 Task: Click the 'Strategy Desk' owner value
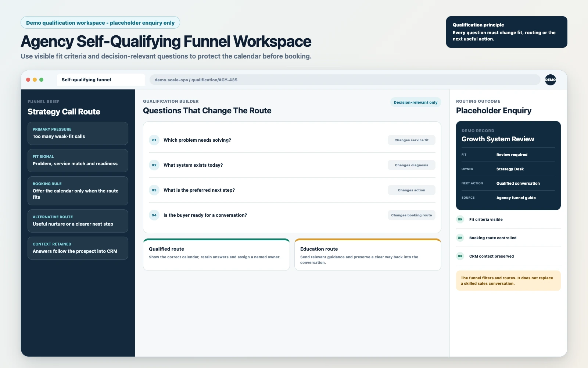(x=510, y=169)
